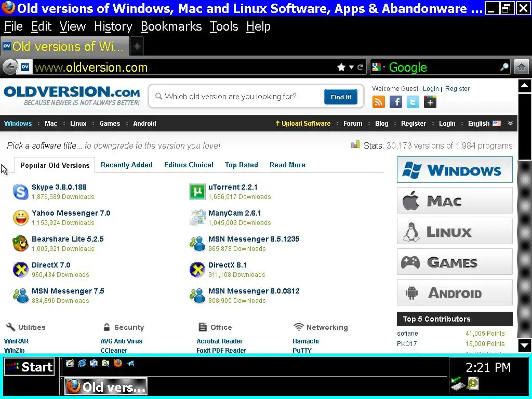Click the large Windows sidebar button

click(x=455, y=170)
